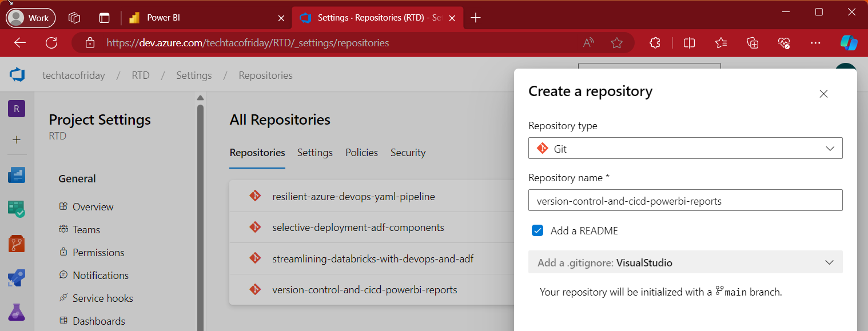Switch to the Security tab
Screen dimensions: 868x331
(408, 152)
